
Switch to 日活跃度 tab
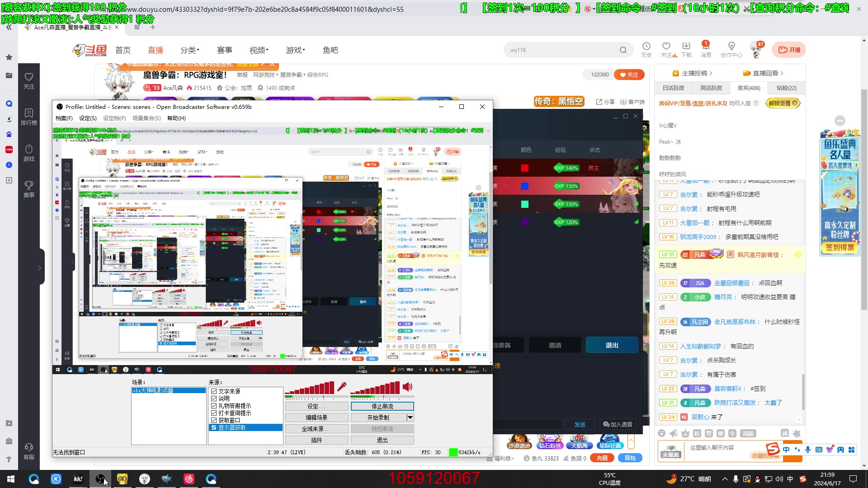[673, 88]
